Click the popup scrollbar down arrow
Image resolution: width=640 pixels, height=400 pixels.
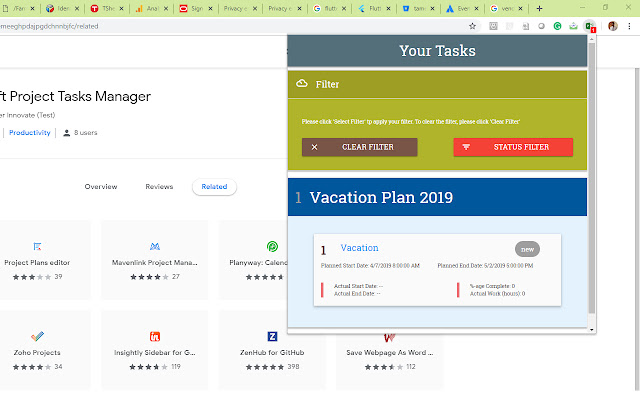pos(591,329)
